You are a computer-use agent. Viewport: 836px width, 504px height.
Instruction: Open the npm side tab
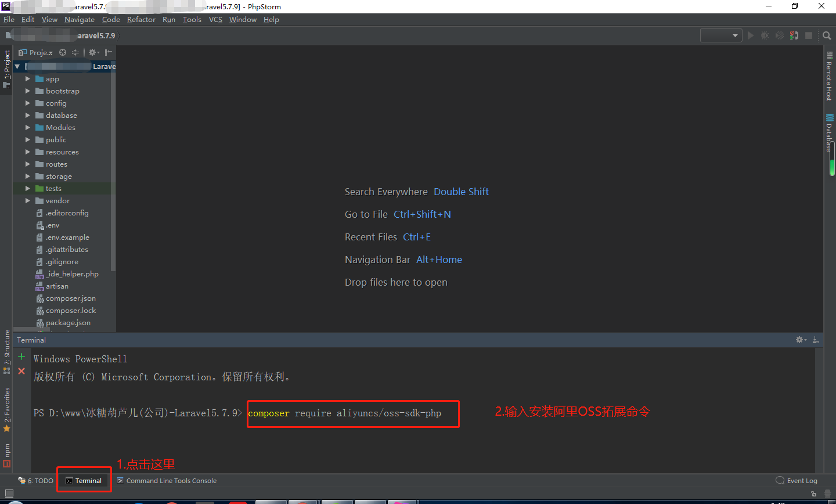point(6,455)
